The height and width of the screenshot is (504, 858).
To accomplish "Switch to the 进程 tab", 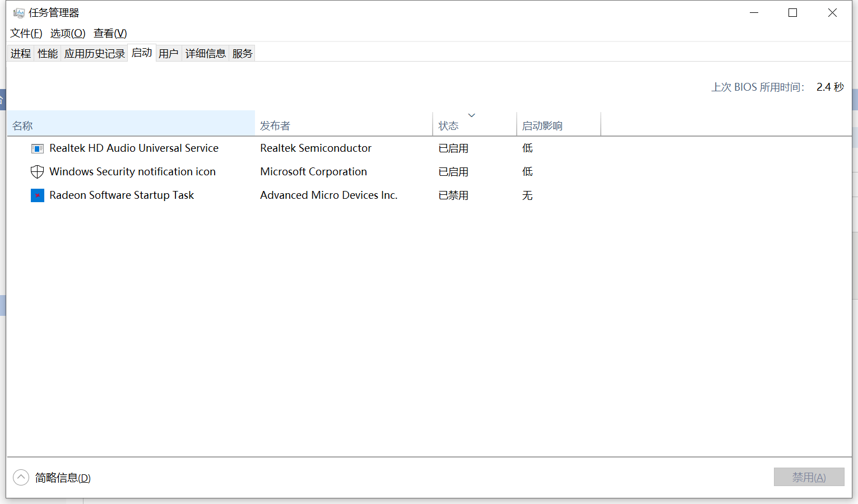I will click(x=21, y=54).
